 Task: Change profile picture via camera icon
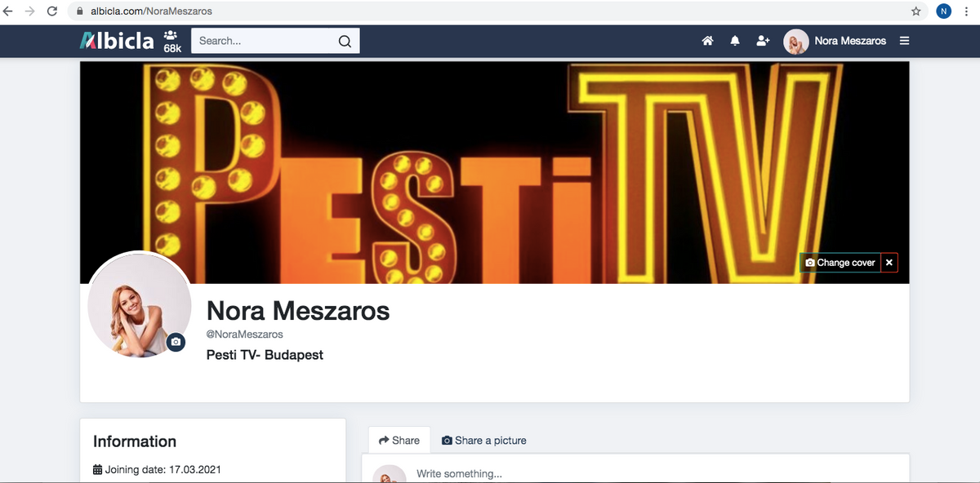pyautogui.click(x=176, y=342)
